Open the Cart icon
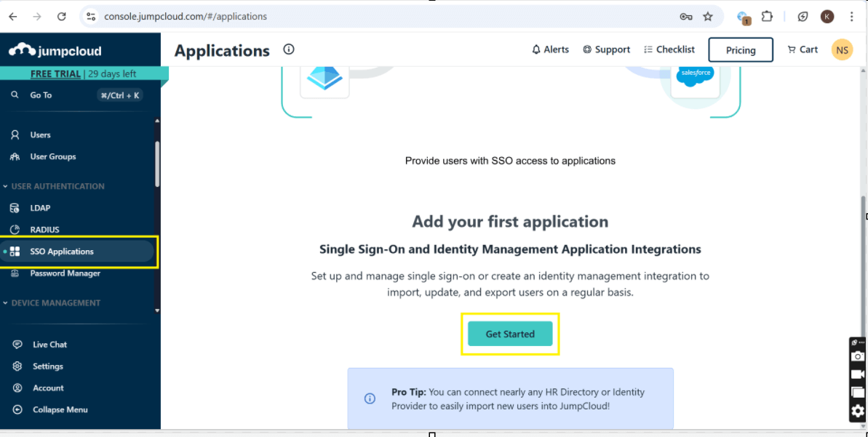This screenshot has width=868, height=437. click(793, 49)
